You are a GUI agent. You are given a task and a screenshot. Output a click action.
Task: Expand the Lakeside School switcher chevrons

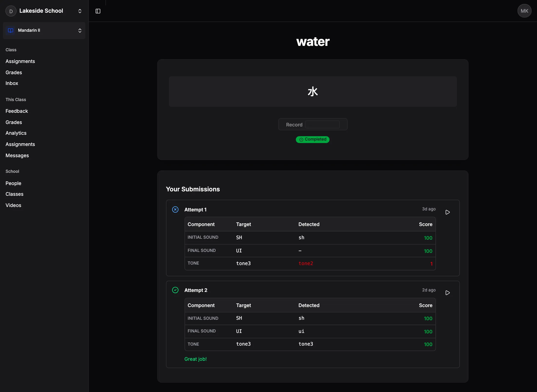pos(80,11)
